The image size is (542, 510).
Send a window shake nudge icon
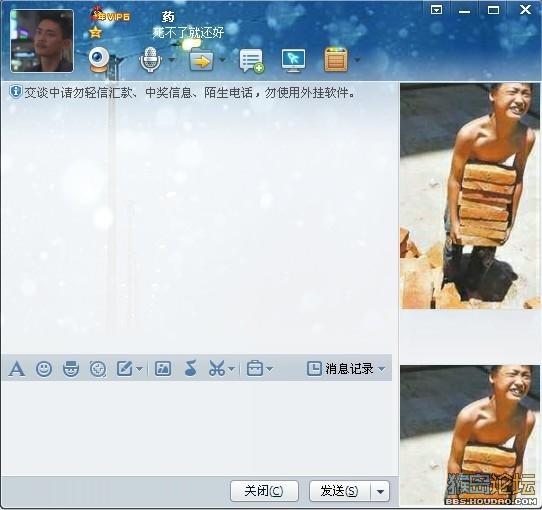click(x=98, y=369)
